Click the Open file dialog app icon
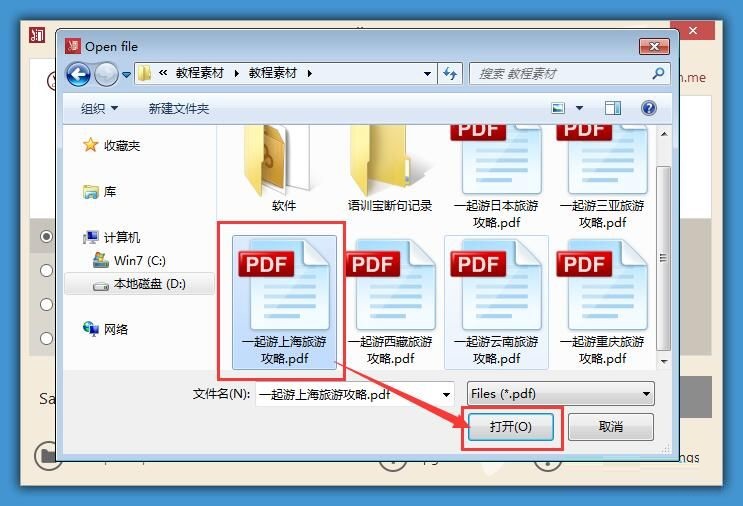The width and height of the screenshot is (743, 506). click(72, 46)
